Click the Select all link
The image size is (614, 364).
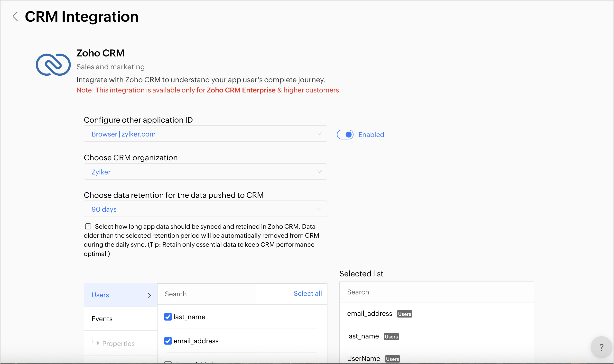tap(307, 294)
